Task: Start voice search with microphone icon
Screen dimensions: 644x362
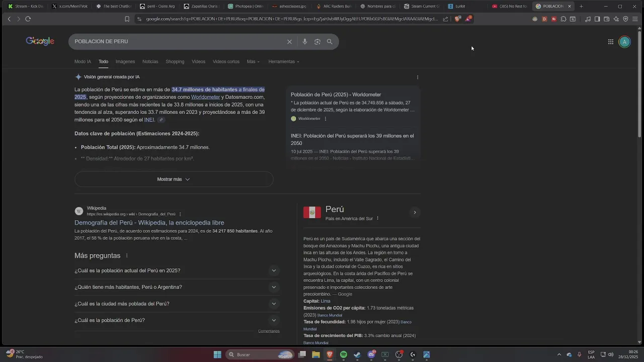Action: 304,42
